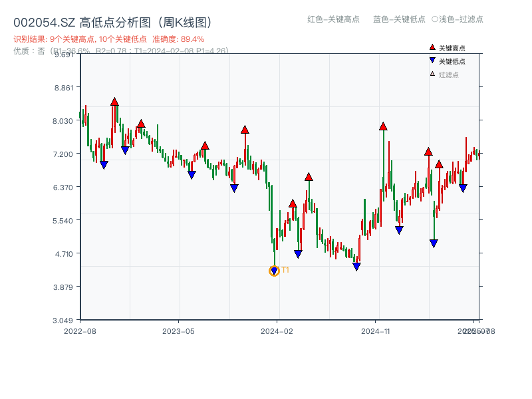Select the red high marker near 7.4 in mid-2023
The image size is (532, 399).
(x=205, y=146)
